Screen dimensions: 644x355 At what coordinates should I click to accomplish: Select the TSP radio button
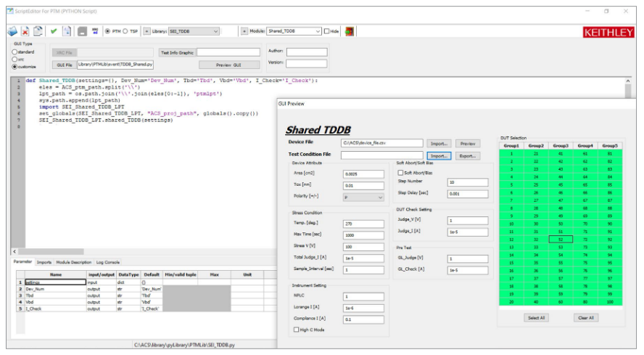(125, 32)
